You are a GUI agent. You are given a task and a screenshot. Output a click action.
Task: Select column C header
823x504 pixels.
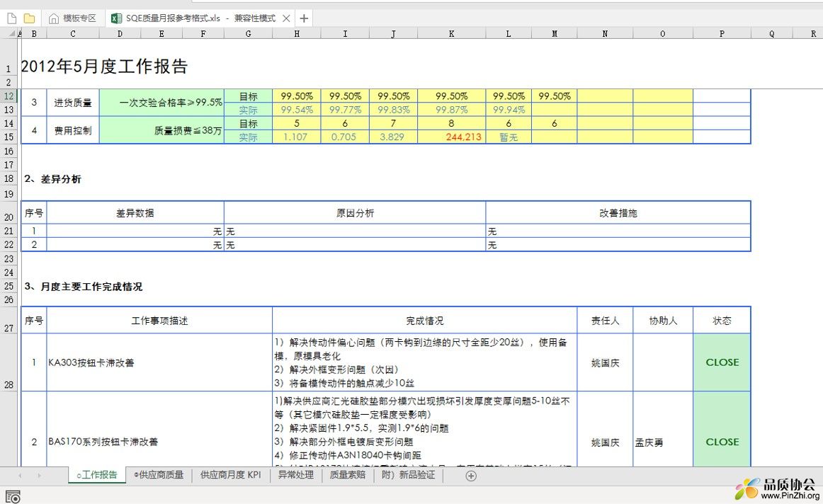click(x=72, y=33)
